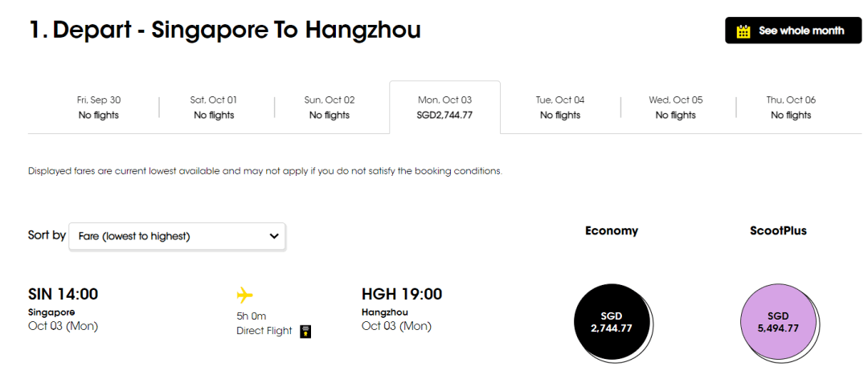Open the Sort by fare dropdown
868x379 pixels.
click(x=177, y=236)
